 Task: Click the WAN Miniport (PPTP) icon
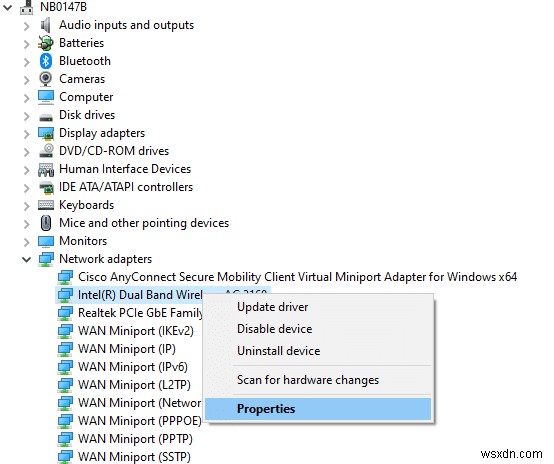[x=65, y=440]
